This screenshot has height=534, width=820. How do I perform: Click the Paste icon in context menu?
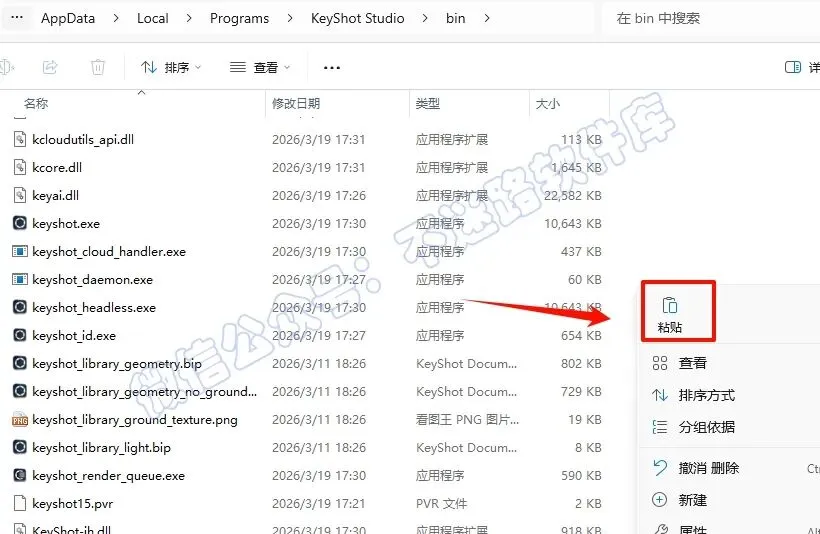670,305
